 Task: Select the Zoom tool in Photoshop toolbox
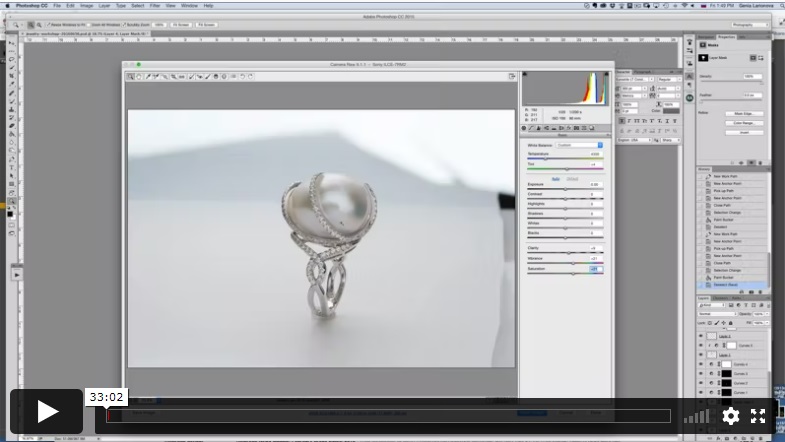12,201
